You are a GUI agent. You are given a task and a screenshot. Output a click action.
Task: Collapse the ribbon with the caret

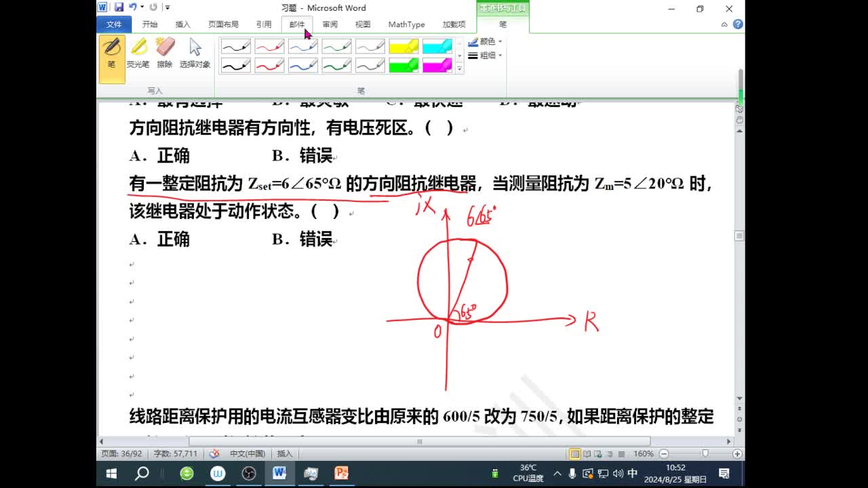pyautogui.click(x=724, y=24)
